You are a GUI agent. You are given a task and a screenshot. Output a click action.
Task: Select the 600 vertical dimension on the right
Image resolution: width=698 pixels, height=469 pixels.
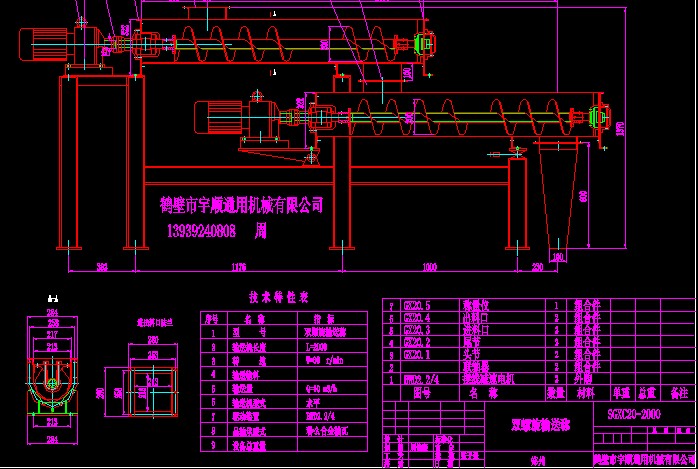(584, 197)
